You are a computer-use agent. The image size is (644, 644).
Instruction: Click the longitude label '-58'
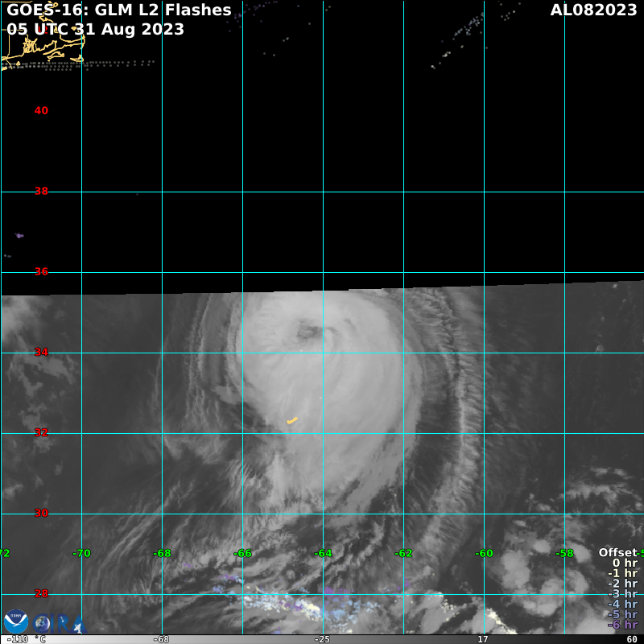click(x=564, y=553)
